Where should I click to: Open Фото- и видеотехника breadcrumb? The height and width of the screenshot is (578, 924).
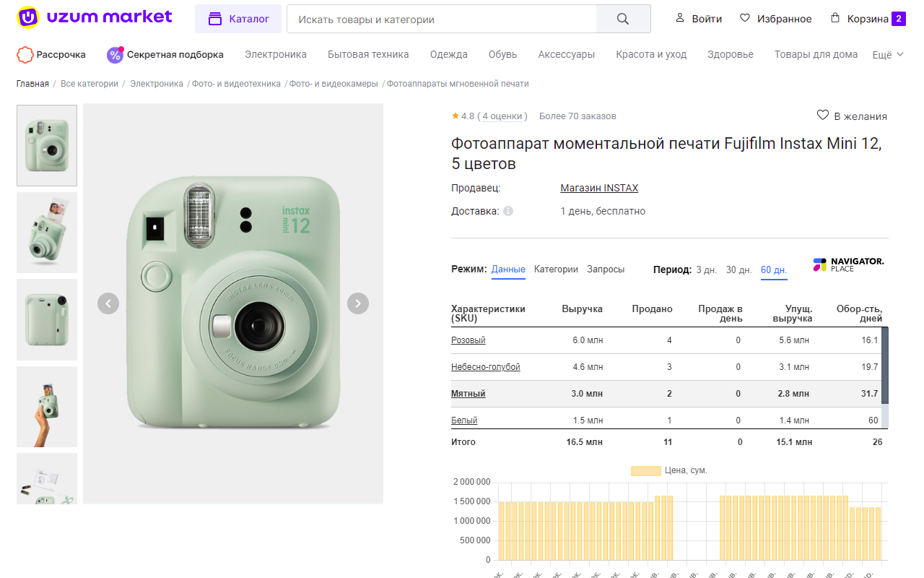click(x=236, y=84)
